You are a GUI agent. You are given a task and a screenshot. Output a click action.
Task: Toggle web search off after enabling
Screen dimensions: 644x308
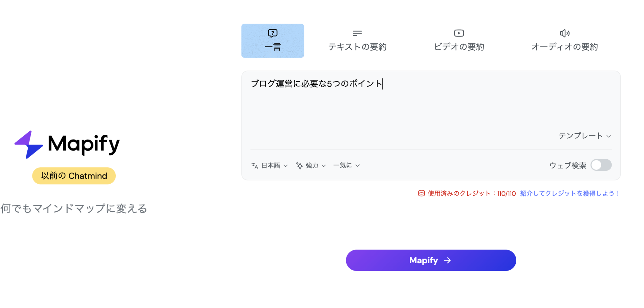(x=601, y=165)
